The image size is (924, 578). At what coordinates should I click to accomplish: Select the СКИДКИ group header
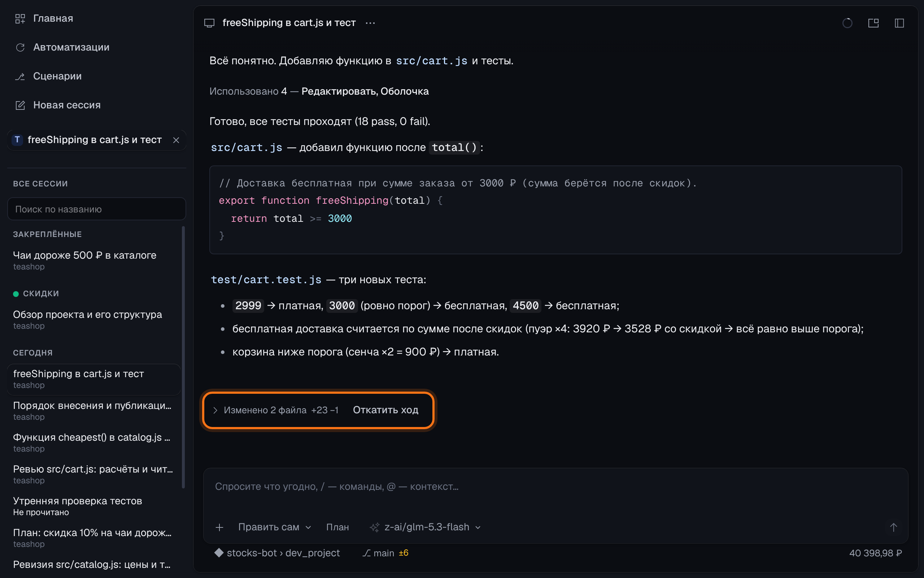[36, 294]
